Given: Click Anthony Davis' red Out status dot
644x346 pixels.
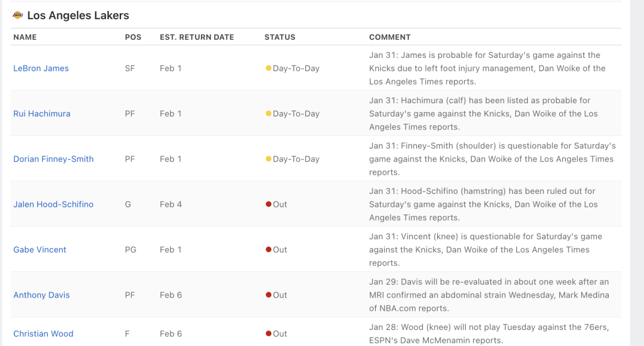Looking at the screenshot, I should (x=268, y=295).
